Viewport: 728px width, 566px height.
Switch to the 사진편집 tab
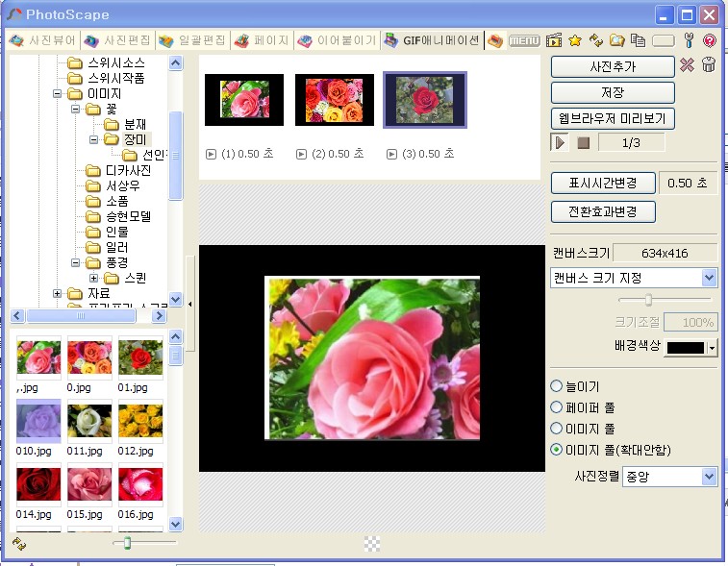[117, 40]
